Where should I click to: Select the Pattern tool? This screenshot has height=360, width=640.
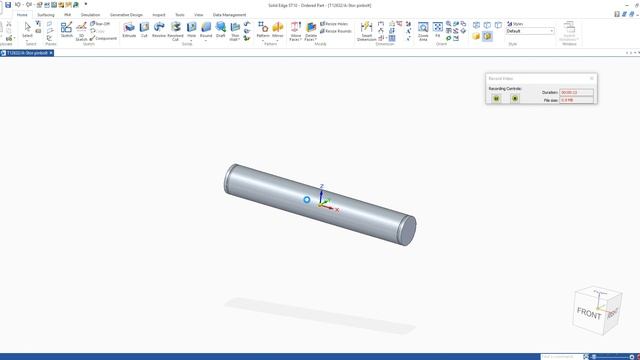click(x=263, y=29)
